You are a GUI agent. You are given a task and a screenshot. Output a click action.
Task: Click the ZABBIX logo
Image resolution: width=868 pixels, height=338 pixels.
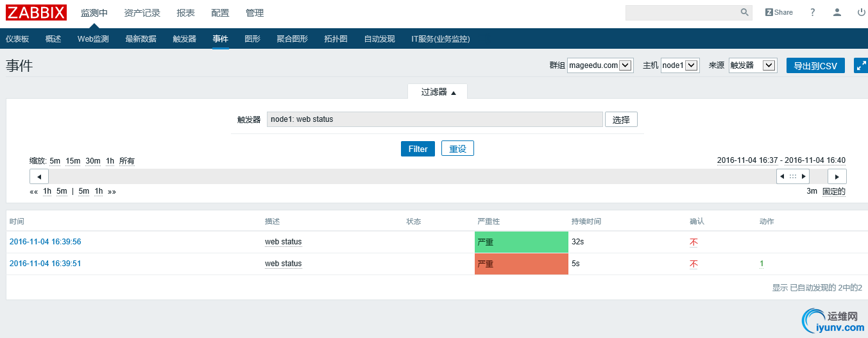pos(37,13)
